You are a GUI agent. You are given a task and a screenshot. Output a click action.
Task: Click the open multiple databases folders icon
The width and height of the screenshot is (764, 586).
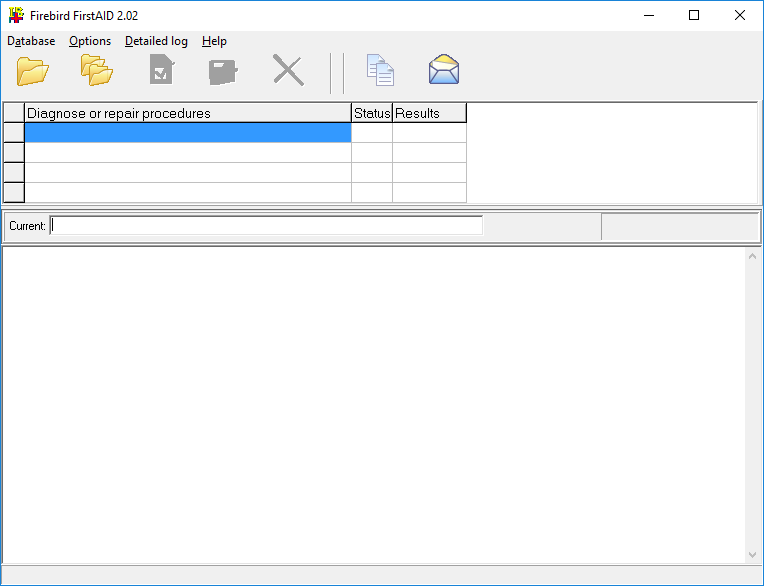97,71
